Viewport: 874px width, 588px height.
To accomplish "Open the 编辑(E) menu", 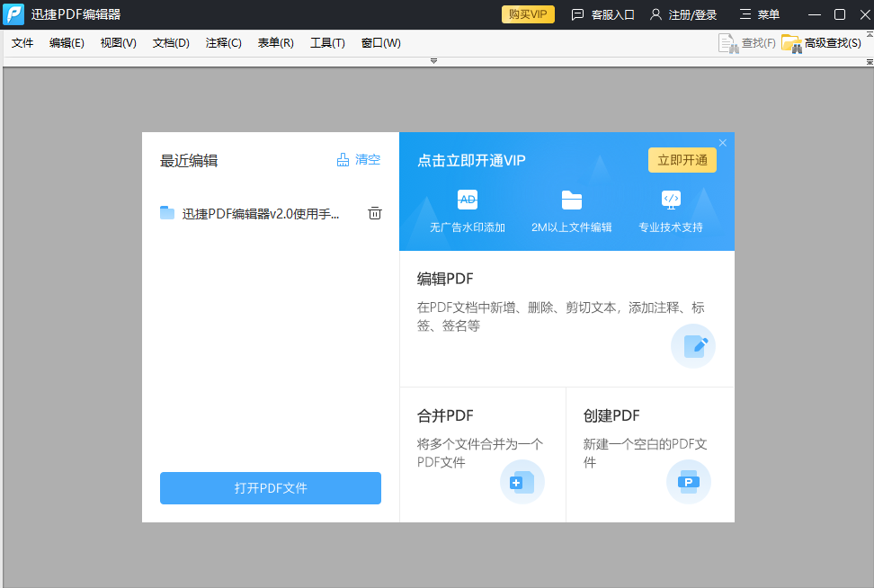I will pos(67,43).
